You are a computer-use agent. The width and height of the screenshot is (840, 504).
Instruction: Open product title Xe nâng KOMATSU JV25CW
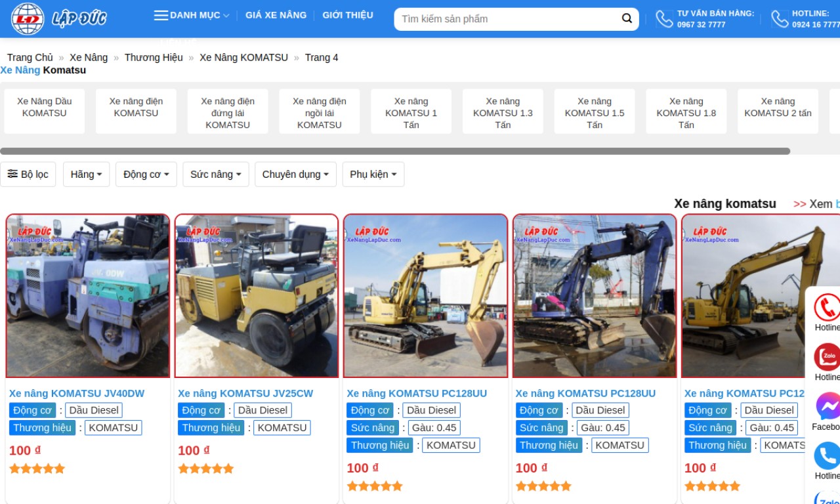point(245,393)
